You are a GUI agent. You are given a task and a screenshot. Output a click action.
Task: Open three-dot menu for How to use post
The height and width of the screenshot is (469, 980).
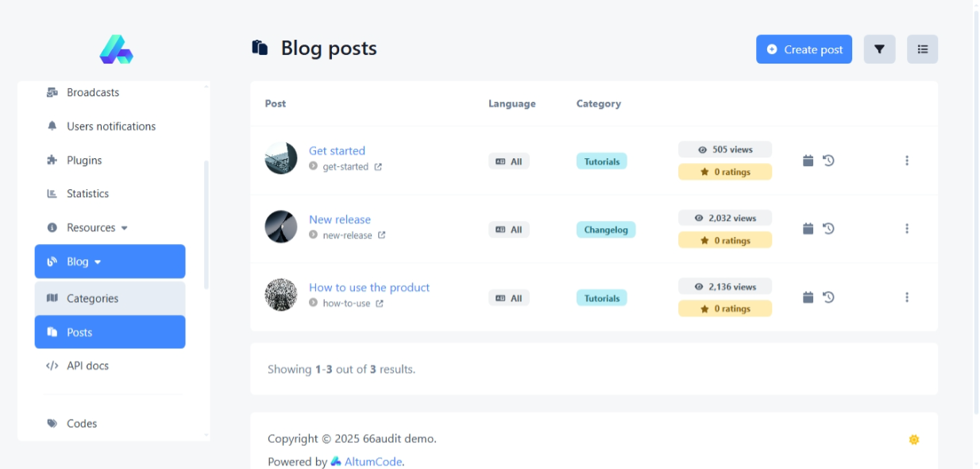907,297
